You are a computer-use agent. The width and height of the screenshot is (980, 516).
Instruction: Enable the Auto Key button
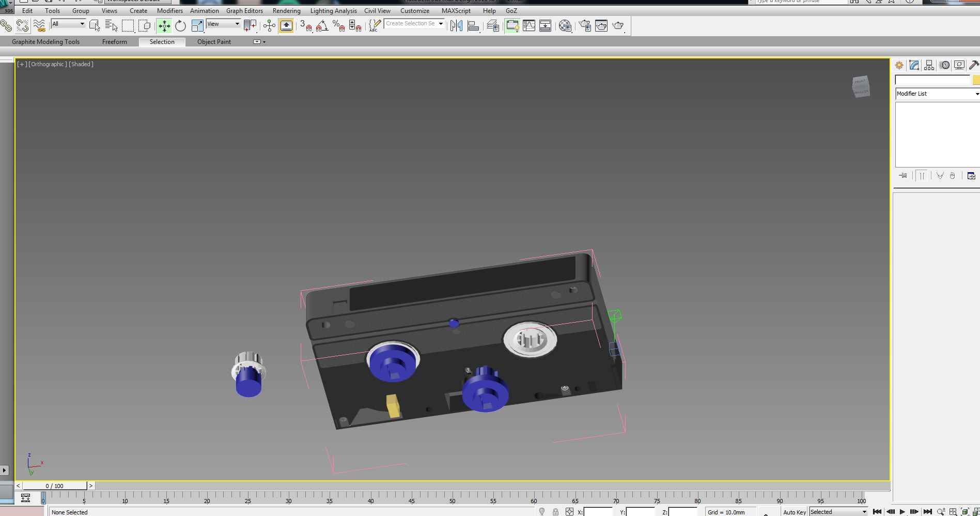[794, 512]
